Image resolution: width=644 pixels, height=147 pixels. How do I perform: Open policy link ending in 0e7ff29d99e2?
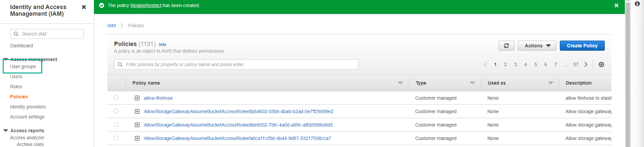[238, 111]
